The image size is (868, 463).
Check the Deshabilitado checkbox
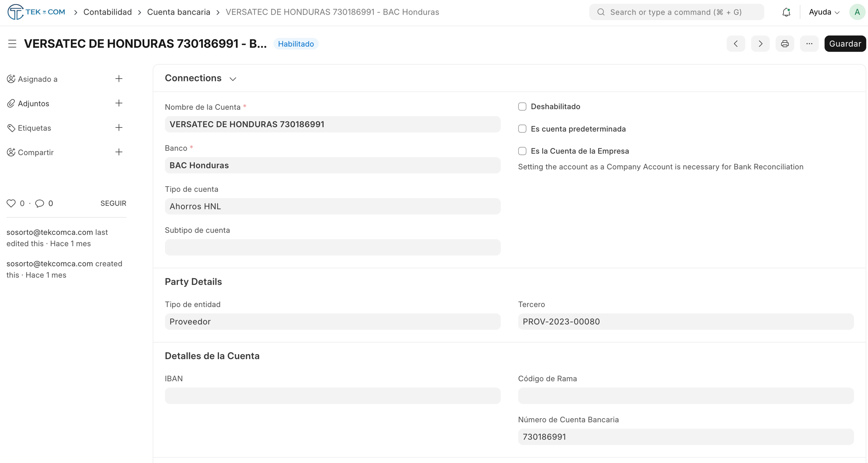click(x=522, y=107)
